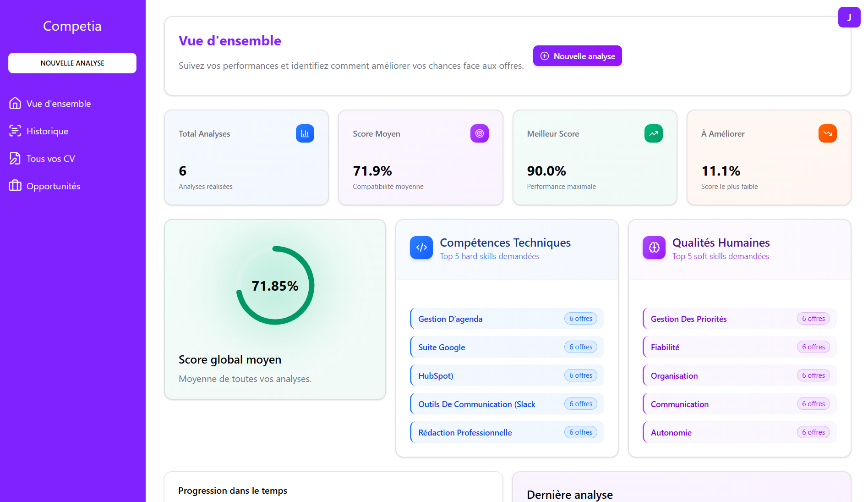The height and width of the screenshot is (502, 868).
Task: Click the 6 offres badge next to HubSpot
Action: (x=580, y=375)
